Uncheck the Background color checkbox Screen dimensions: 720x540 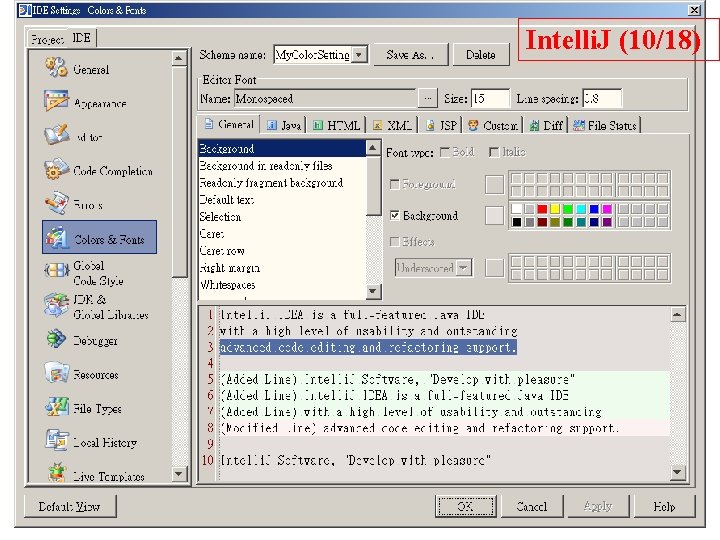click(x=394, y=215)
